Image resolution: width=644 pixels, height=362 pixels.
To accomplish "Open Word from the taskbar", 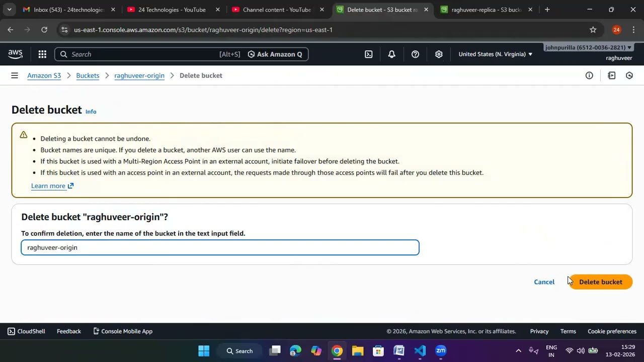I will click(399, 351).
